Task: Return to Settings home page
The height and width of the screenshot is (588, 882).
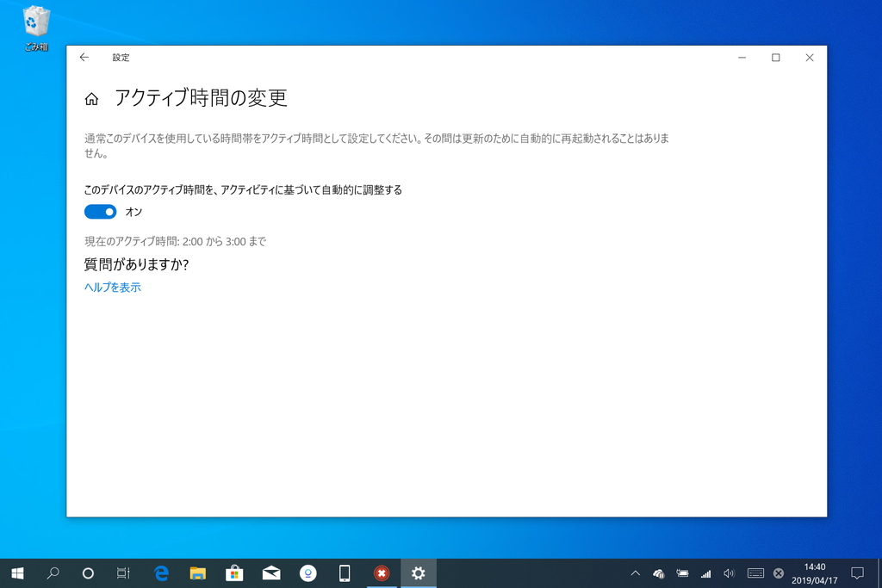Action: pos(92,98)
